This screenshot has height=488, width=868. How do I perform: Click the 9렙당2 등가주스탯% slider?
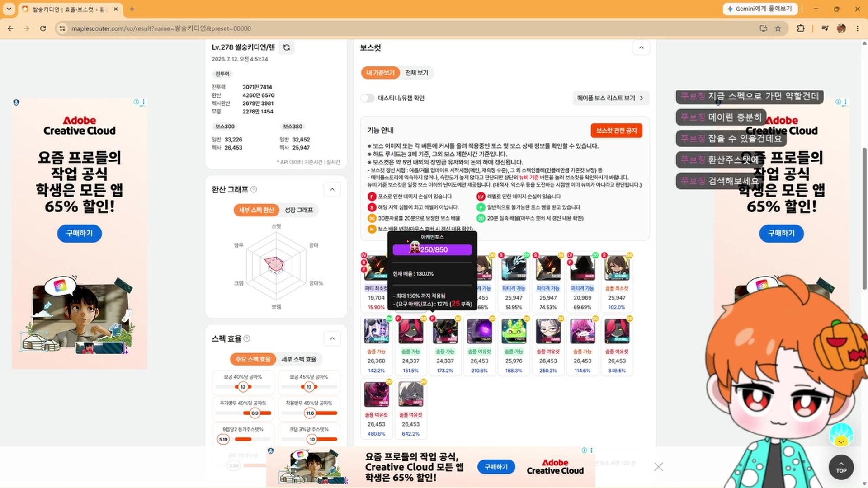243,439
